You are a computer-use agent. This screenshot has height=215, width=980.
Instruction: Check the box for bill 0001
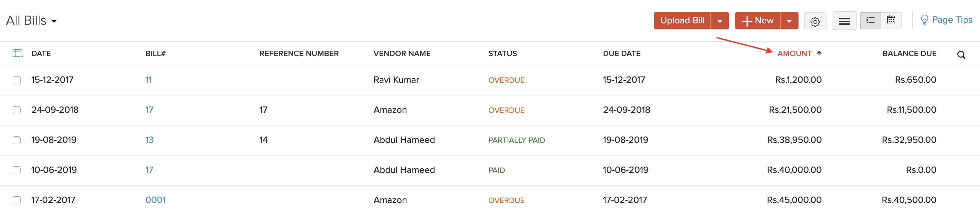17,200
